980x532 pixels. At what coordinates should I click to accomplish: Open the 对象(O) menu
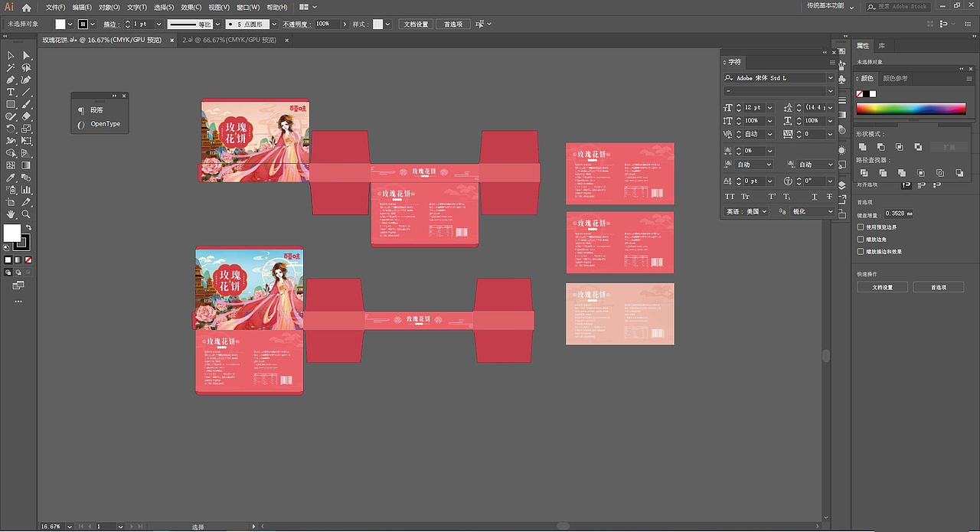click(109, 8)
